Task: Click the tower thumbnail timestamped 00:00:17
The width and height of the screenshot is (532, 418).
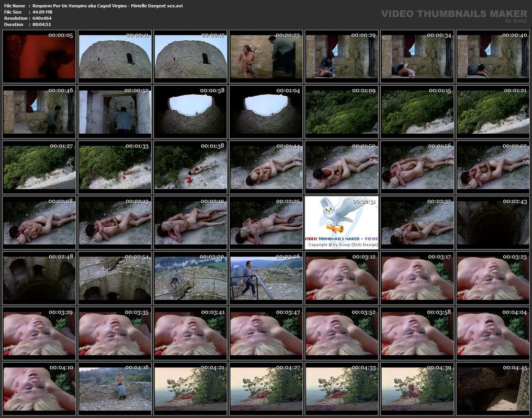Action: click(191, 56)
